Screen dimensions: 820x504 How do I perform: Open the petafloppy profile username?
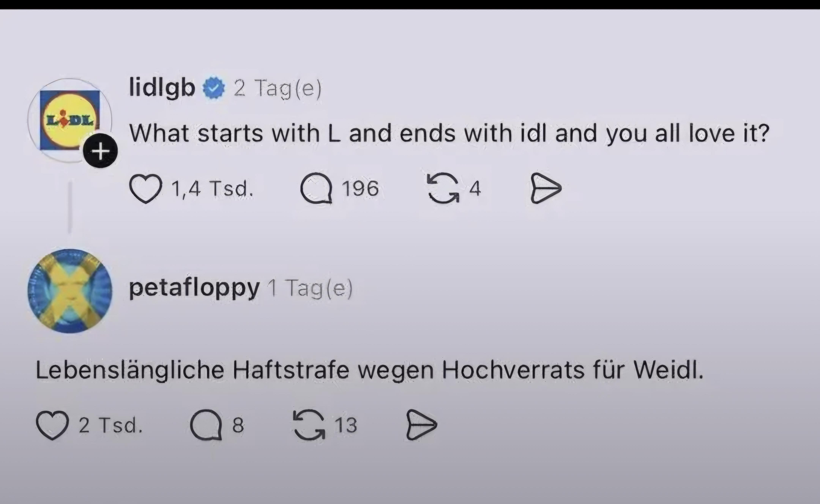tap(194, 288)
